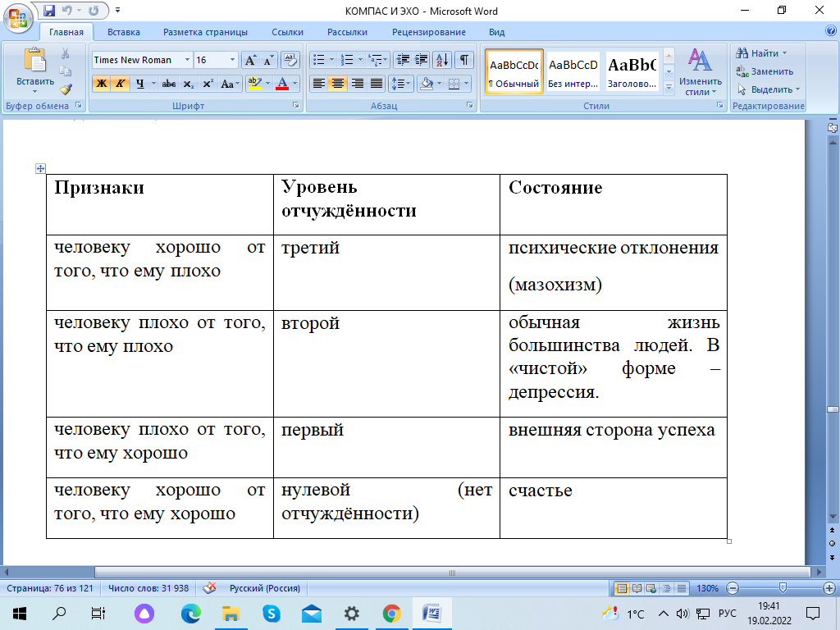Screen dimensions: 840x630
Task: Open the font size 16 dropdown
Action: tap(232, 60)
